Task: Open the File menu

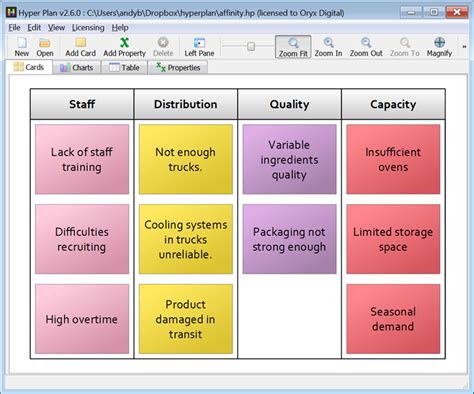Action: click(x=14, y=28)
